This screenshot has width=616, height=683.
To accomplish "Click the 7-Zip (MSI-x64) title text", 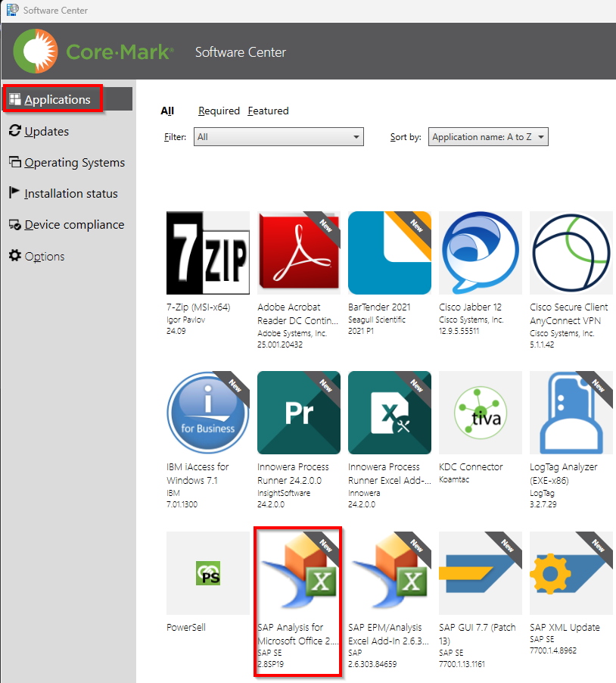I will coord(198,307).
